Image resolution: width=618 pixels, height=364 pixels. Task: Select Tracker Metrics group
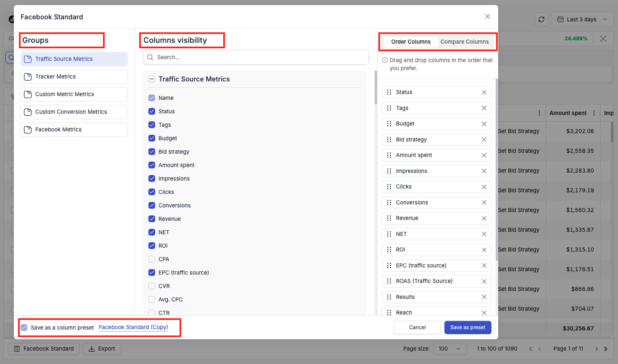(74, 77)
